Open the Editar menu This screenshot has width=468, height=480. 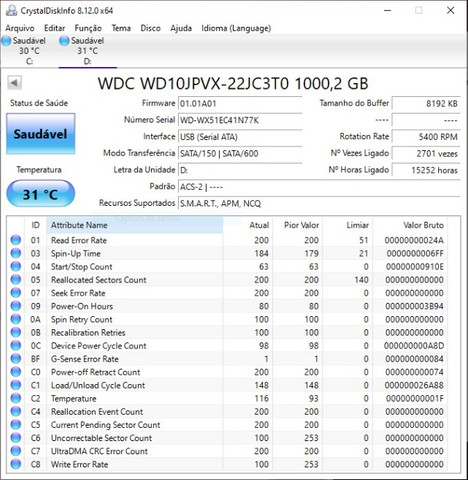55,28
